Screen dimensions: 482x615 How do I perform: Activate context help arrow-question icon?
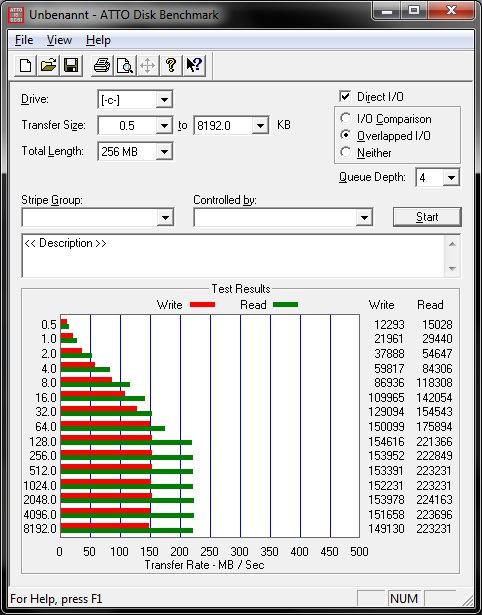pos(194,65)
